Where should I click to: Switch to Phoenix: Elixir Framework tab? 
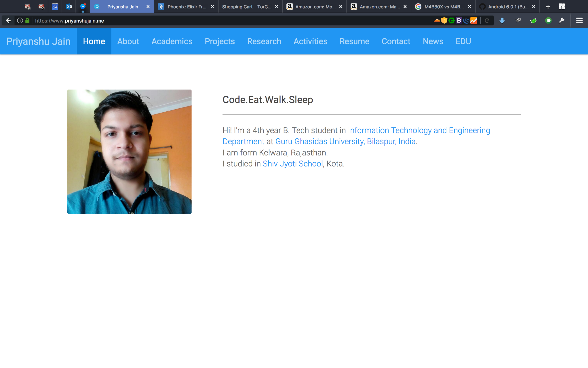pyautogui.click(x=186, y=7)
